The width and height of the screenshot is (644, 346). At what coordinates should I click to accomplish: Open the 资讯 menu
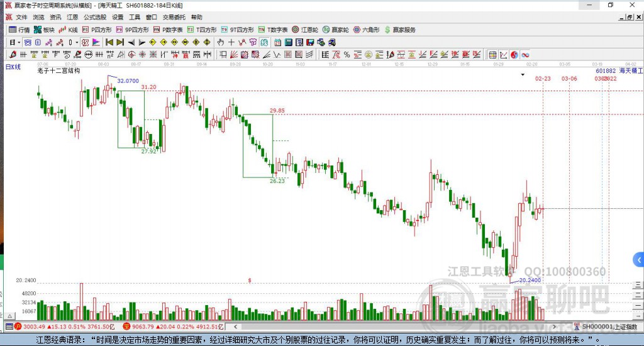point(55,17)
